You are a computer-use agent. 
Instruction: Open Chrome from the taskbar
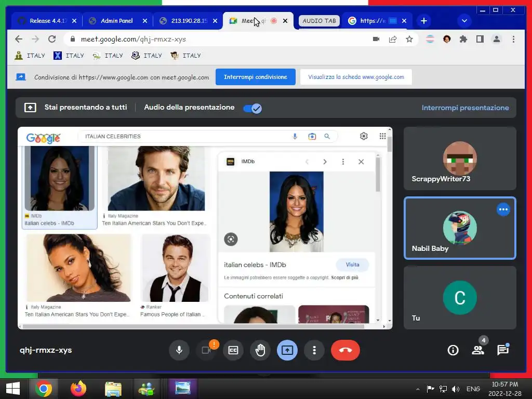tap(44, 389)
